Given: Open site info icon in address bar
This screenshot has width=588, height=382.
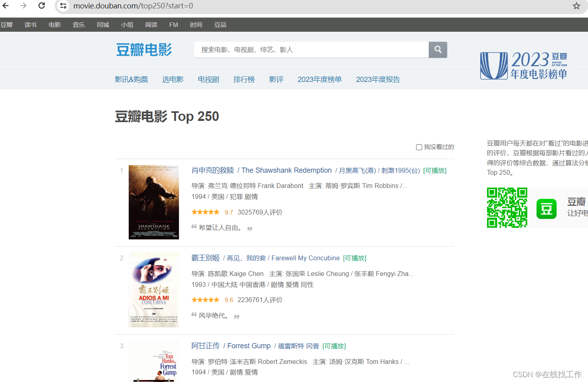Looking at the screenshot, I should point(63,6).
